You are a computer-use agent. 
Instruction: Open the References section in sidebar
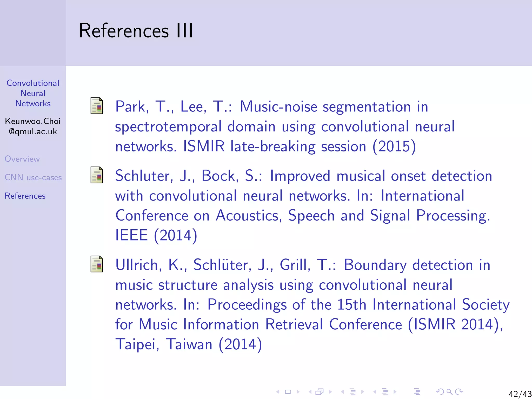[x=25, y=196]
